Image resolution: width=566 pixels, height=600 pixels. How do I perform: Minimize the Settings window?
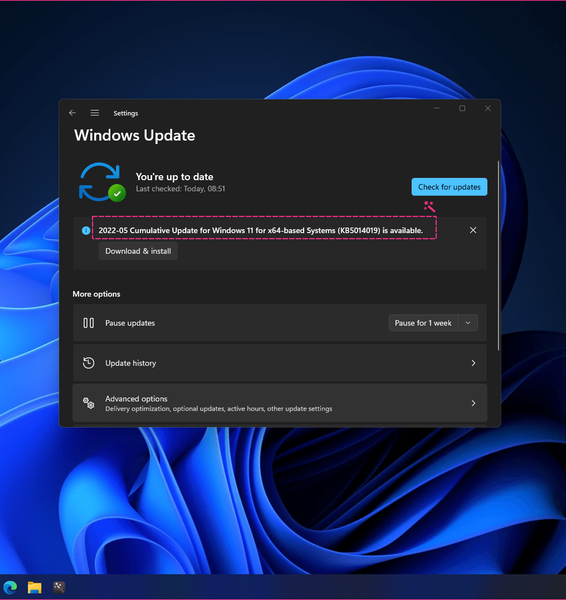pyautogui.click(x=437, y=108)
